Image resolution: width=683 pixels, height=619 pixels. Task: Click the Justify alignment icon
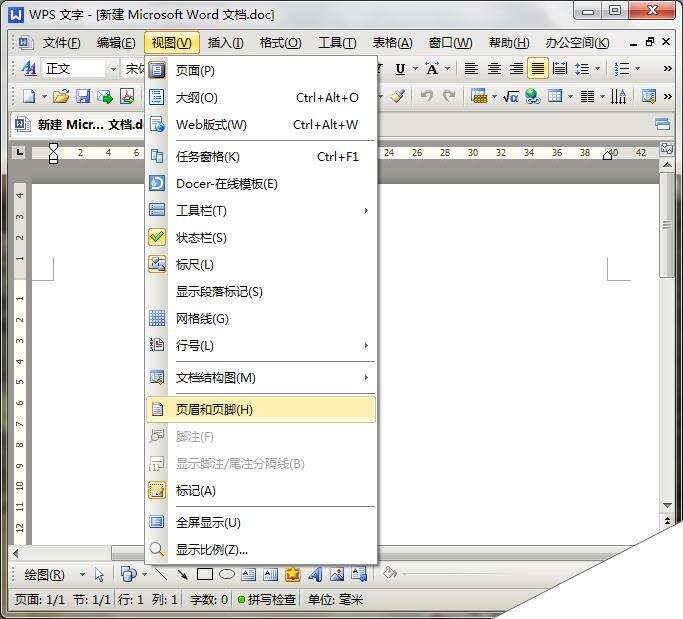point(538,69)
